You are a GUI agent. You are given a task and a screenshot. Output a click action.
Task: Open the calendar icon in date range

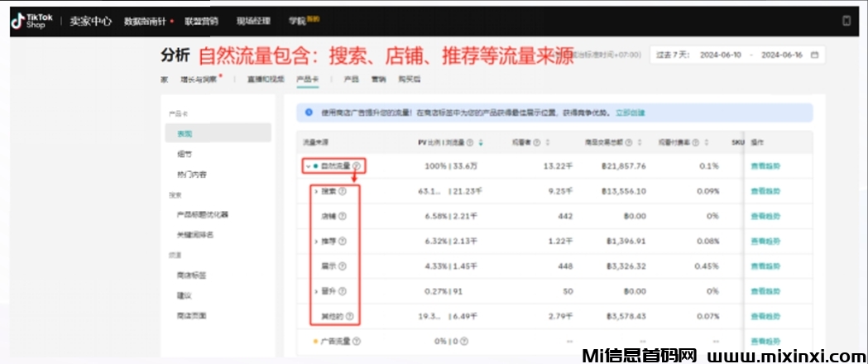click(814, 55)
